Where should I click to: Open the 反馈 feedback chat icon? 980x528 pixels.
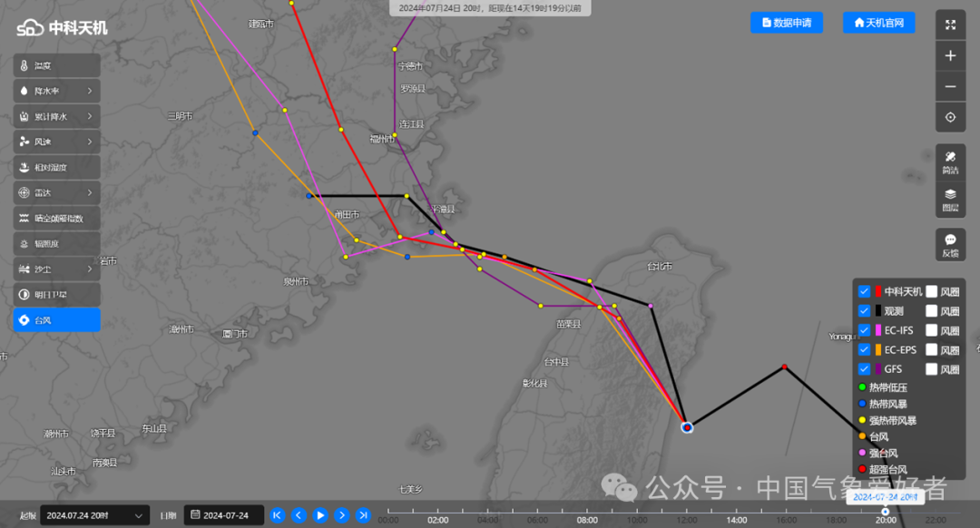(950, 244)
